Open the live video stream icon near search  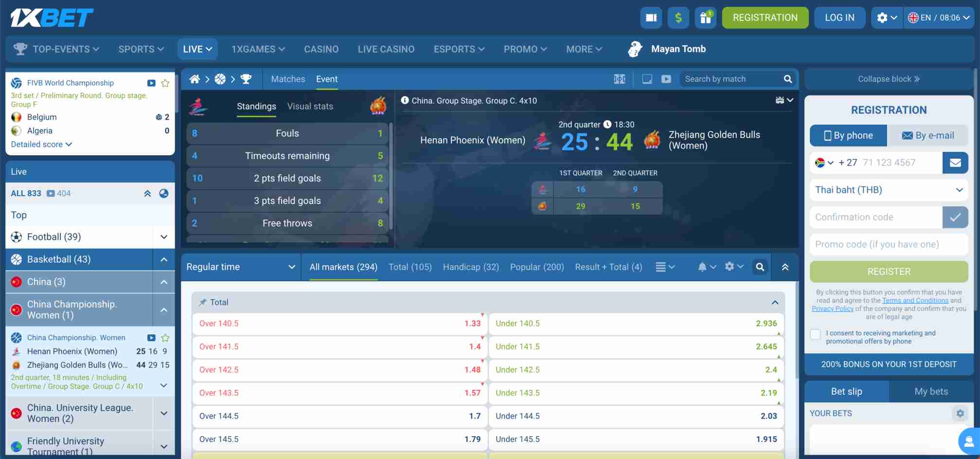click(666, 79)
